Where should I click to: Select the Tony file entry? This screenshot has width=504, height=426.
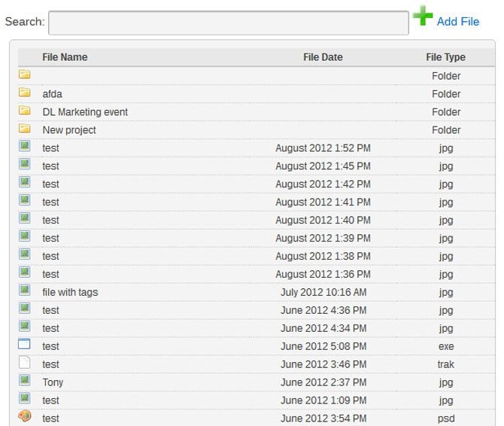pos(53,382)
